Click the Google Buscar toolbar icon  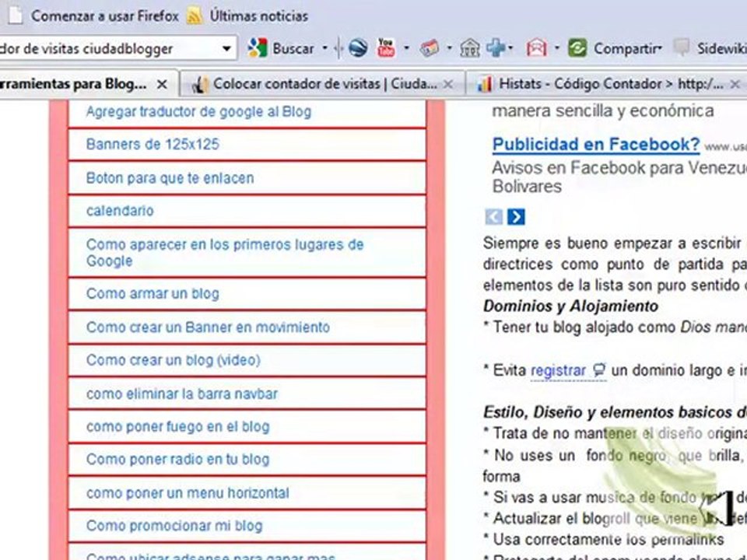tap(258, 48)
